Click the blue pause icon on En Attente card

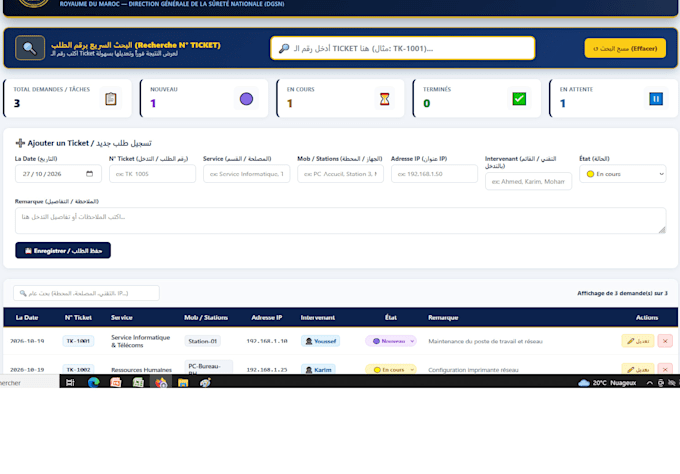[656, 99]
